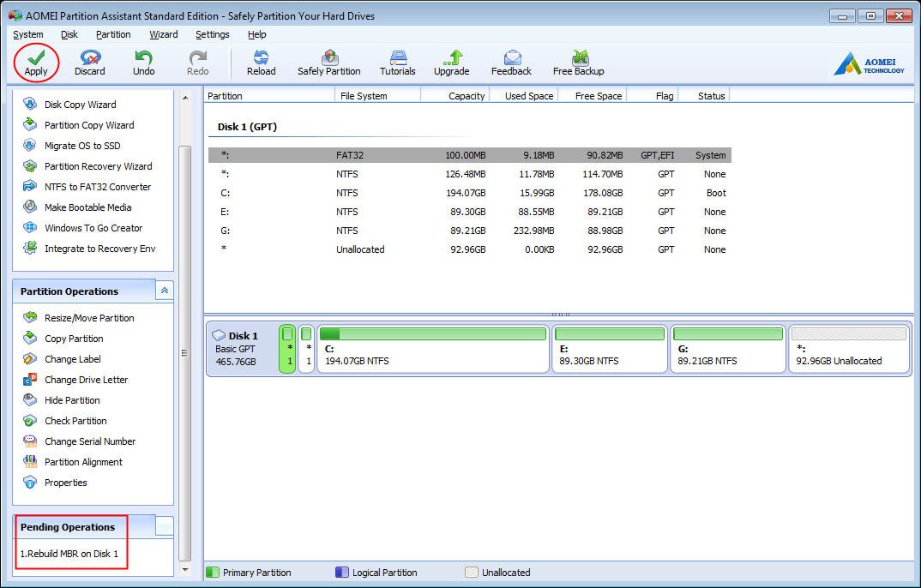921x588 pixels.
Task: Undo the last operation
Action: pos(143,63)
